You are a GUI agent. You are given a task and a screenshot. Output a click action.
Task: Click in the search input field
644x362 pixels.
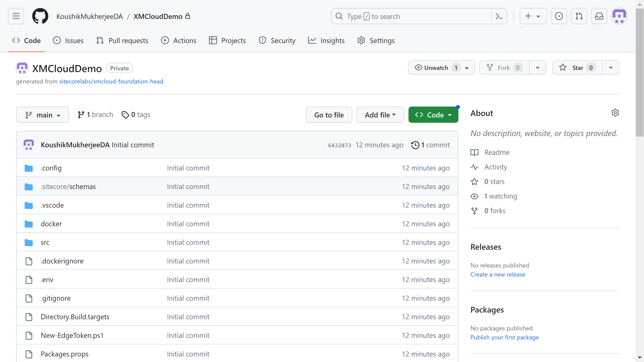pyautogui.click(x=419, y=16)
